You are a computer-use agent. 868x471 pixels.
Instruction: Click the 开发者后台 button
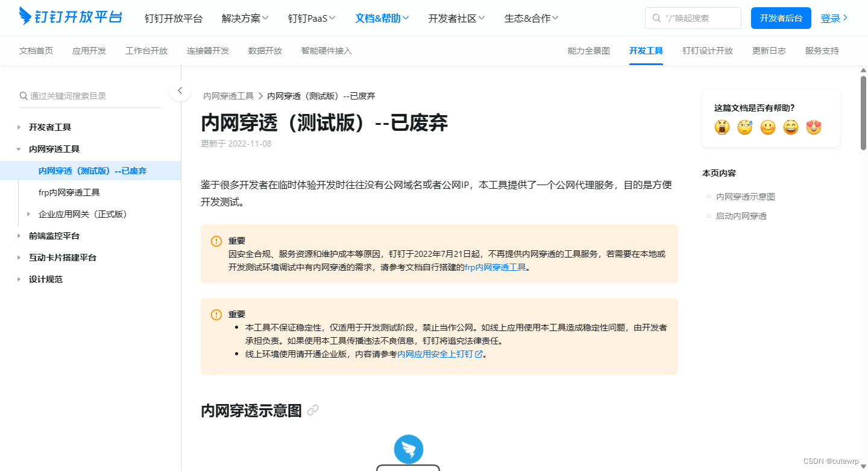point(781,18)
